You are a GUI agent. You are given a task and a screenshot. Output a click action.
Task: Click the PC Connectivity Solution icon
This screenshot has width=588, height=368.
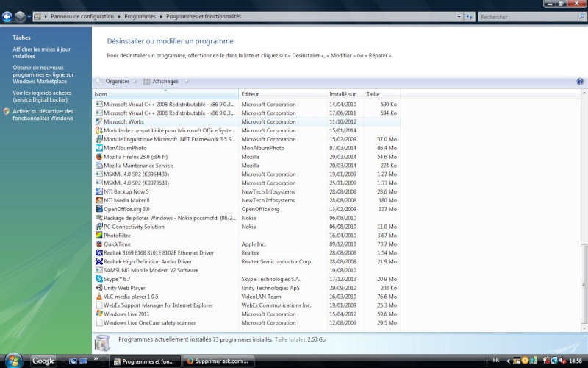99,227
